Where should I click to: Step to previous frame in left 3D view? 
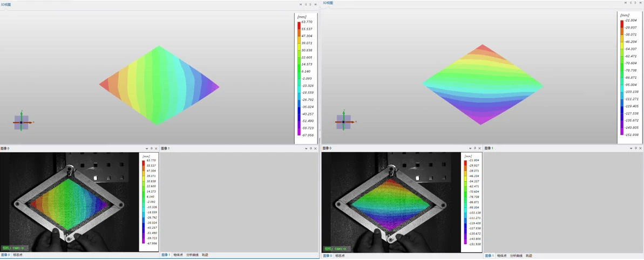click(306, 4)
